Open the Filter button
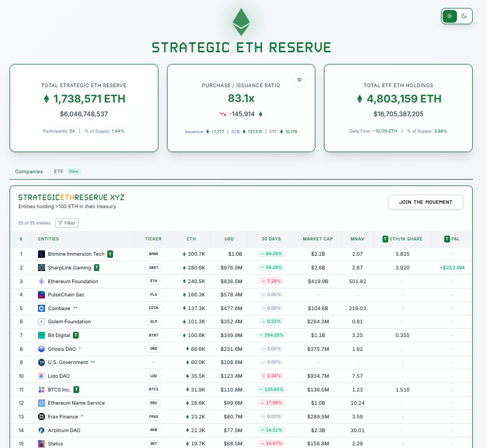The width and height of the screenshot is (486, 448). pos(67,223)
